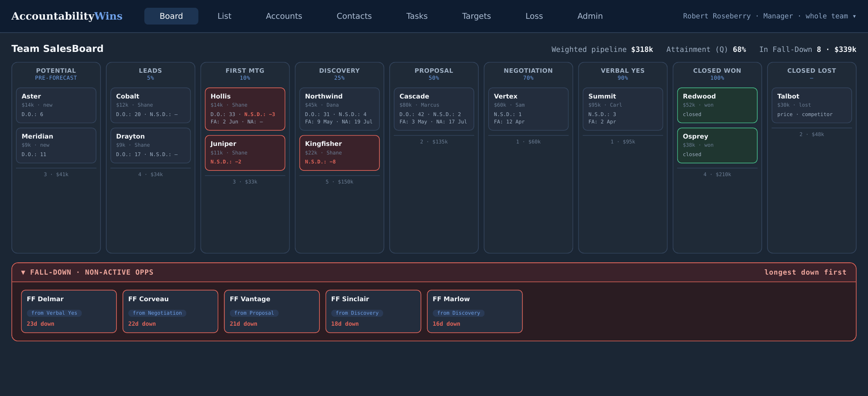Open the Aster opportunity card
Image resolution: width=868 pixels, height=396 pixels.
click(56, 105)
